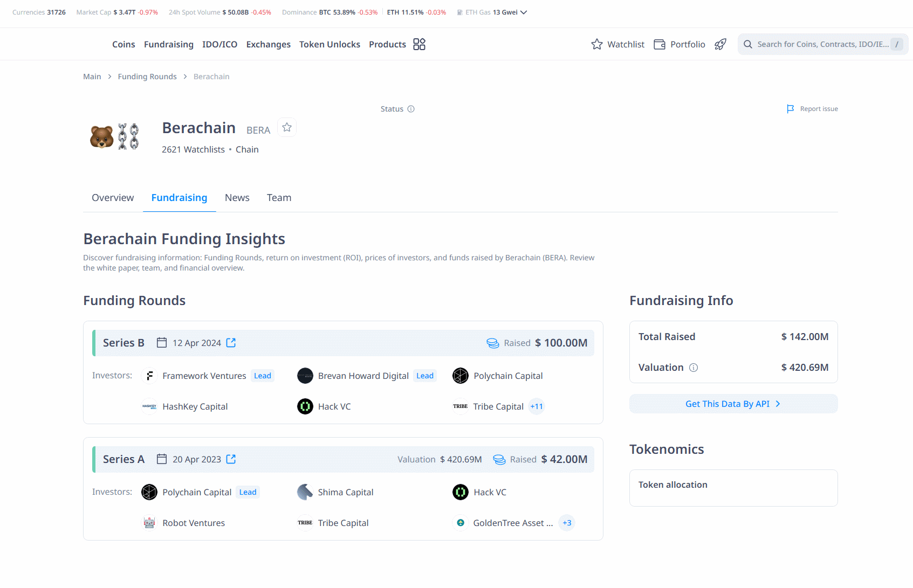913x588 pixels.
Task: Click Tribe Capital logo in Series B
Action: 461,406
